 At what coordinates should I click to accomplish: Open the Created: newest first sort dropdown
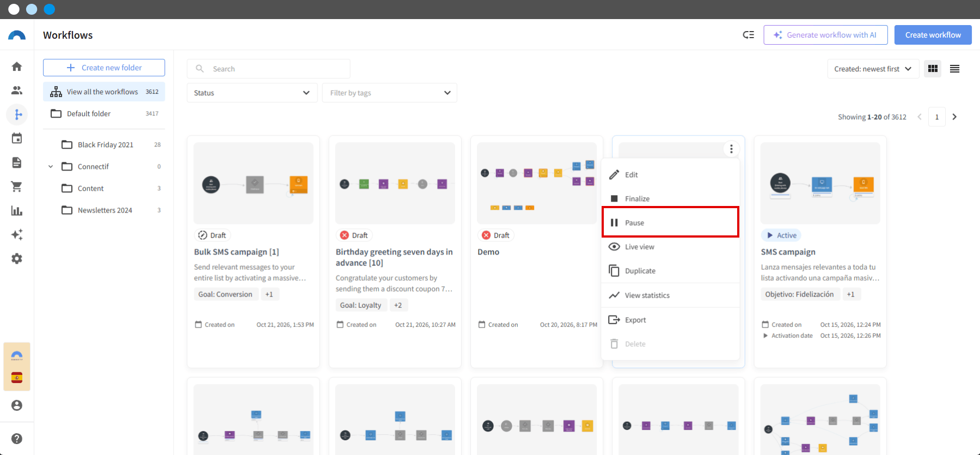click(x=873, y=69)
